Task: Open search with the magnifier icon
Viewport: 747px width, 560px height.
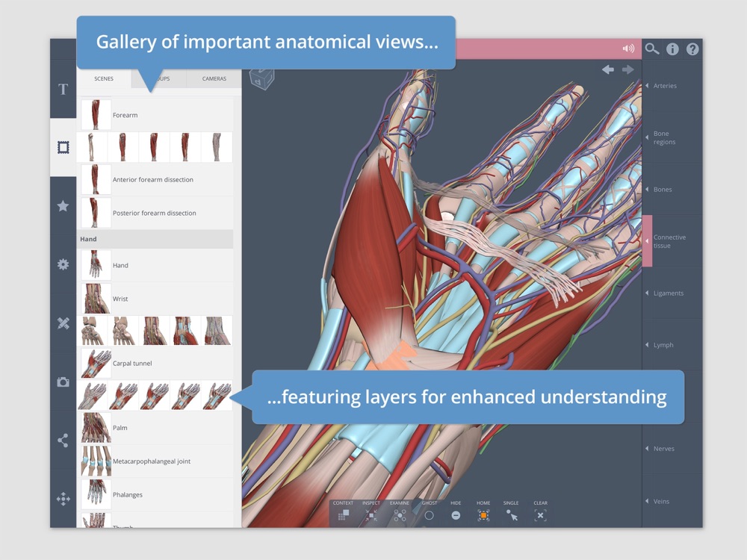Action: [651, 49]
